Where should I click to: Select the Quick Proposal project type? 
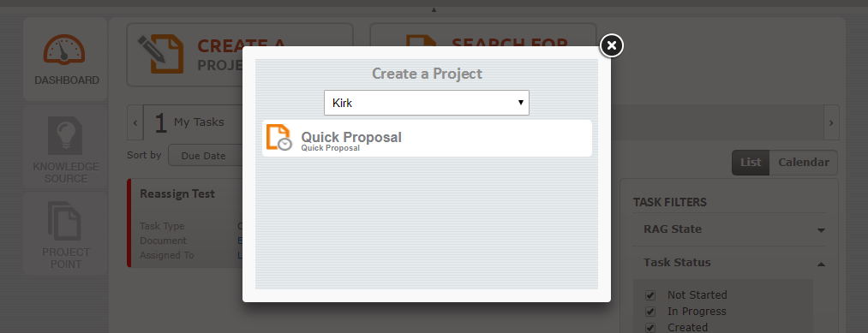coord(427,139)
